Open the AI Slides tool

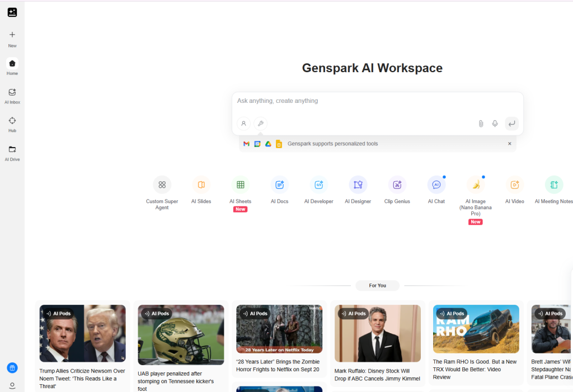[201, 189]
